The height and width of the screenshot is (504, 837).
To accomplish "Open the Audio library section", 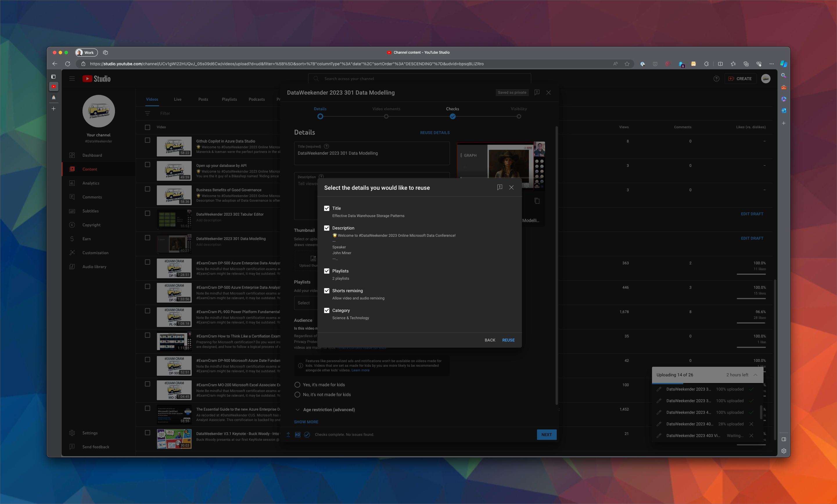I will pyautogui.click(x=94, y=266).
